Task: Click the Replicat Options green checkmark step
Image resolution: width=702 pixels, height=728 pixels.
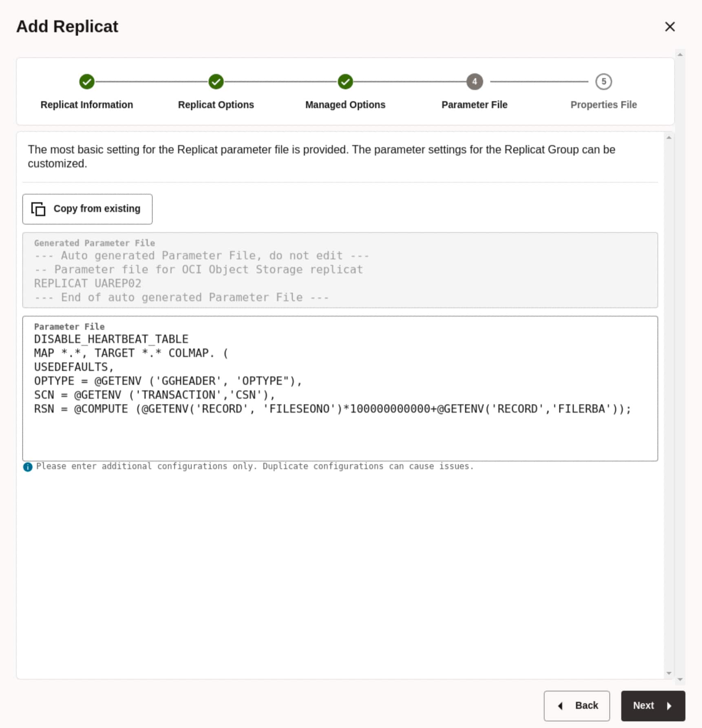Action: coord(216,82)
